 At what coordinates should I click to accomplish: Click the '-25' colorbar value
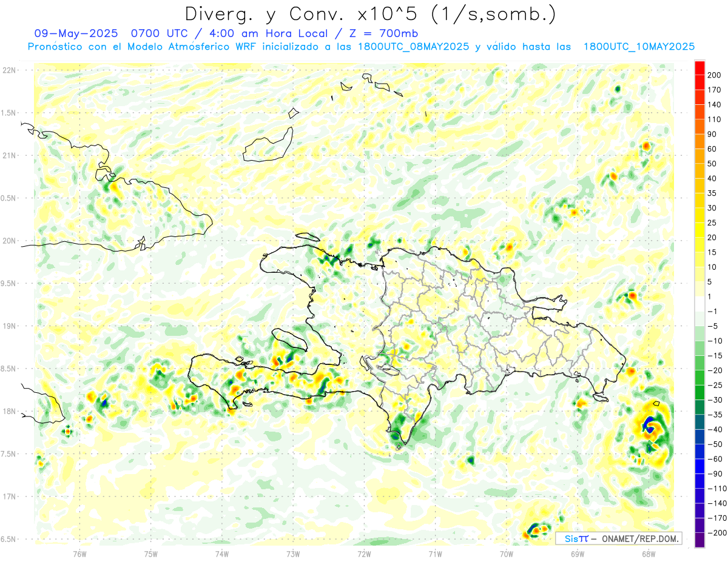(715, 386)
